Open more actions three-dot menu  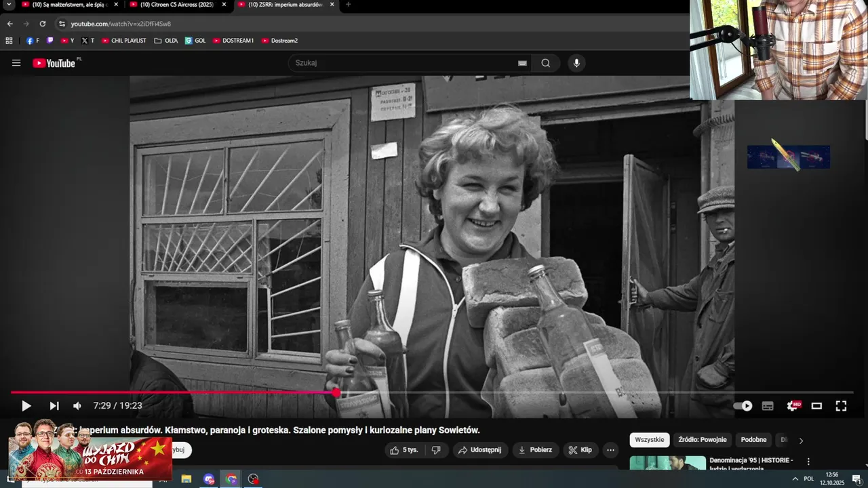tap(610, 449)
